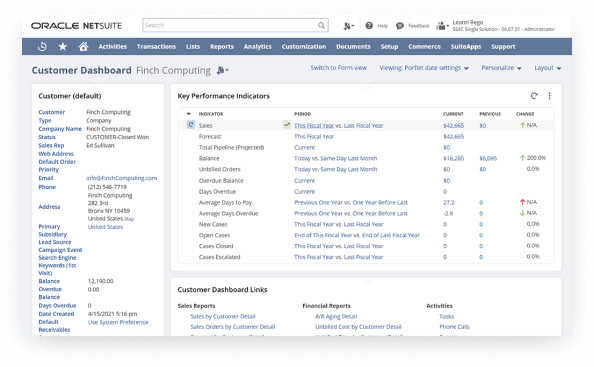The image size is (594, 367).
Task: Click the search magnifier icon
Action: 321,25
